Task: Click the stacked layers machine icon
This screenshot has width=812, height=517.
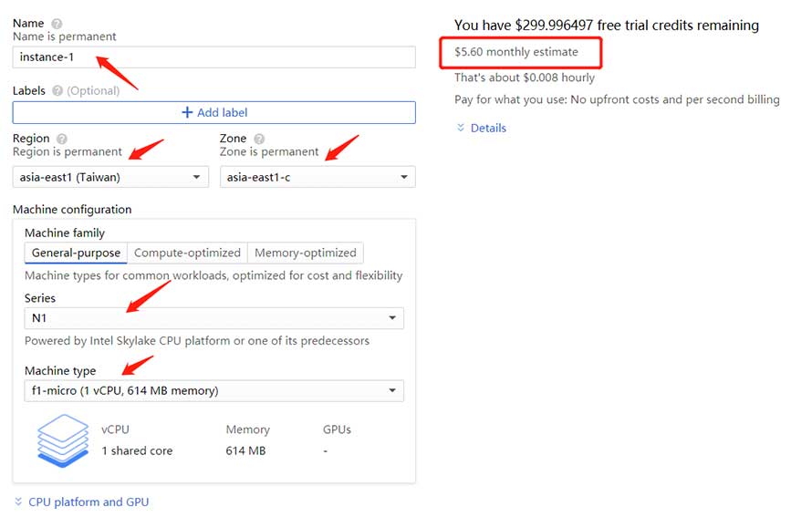Action: 63,440
